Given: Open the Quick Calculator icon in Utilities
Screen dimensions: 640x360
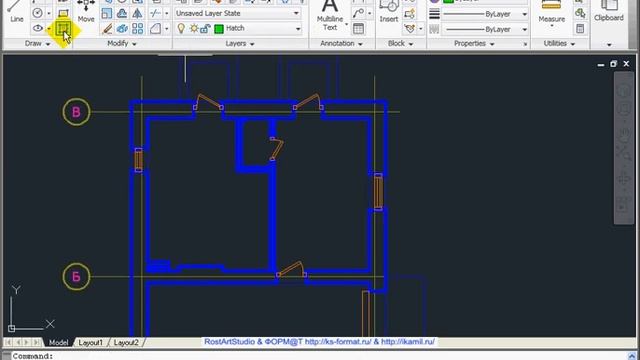Looking at the screenshot, I should click(580, 29).
